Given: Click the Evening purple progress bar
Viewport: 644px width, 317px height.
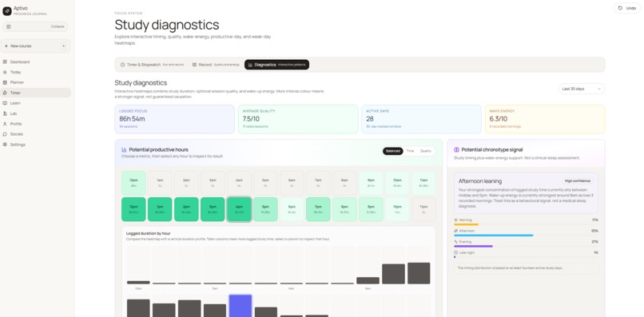Looking at the screenshot, I should (473, 247).
